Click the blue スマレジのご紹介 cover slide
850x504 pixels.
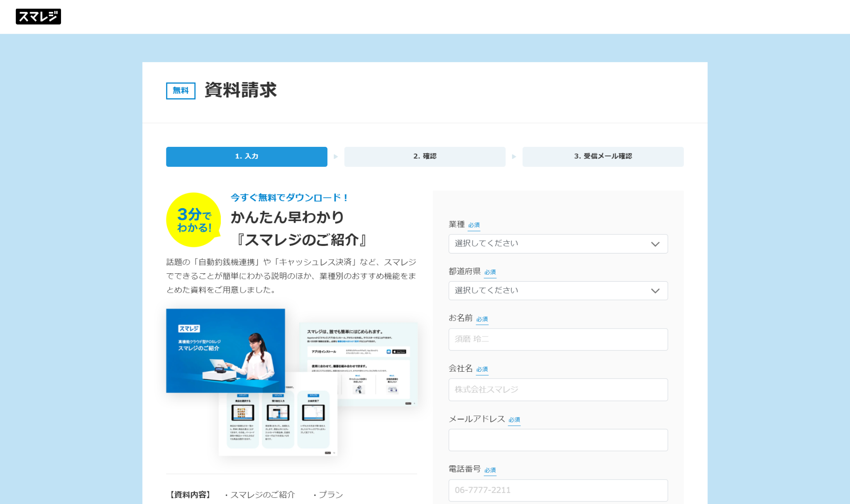(225, 351)
